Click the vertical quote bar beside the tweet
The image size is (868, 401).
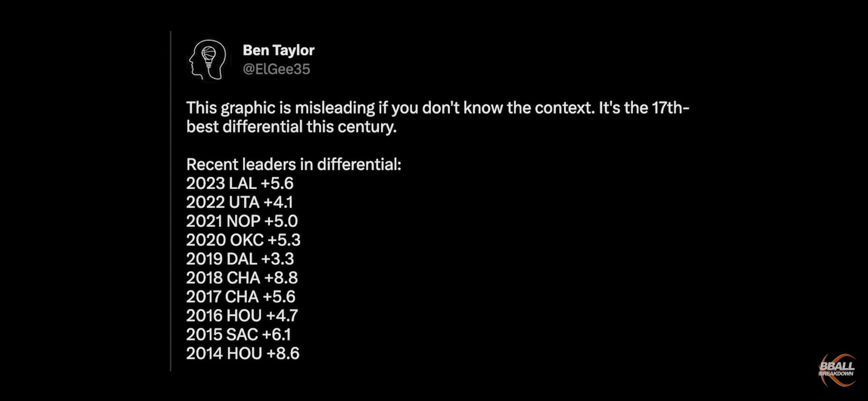(171, 201)
